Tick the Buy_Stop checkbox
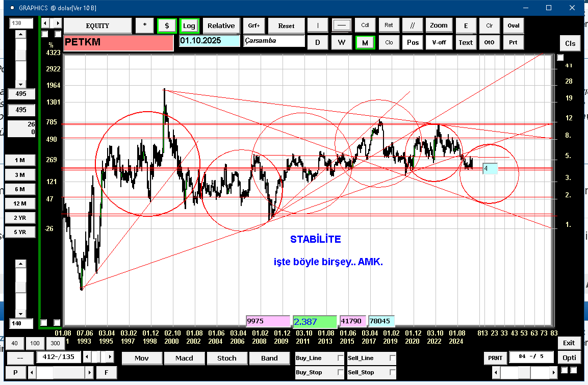This screenshot has height=385, width=588. [341, 372]
